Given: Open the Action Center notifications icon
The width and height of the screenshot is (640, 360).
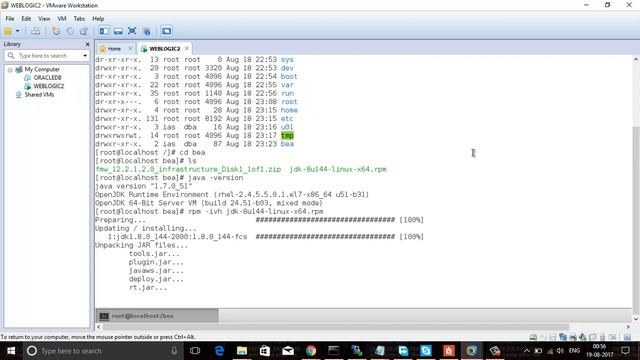Looking at the screenshot, I should point(625,351).
